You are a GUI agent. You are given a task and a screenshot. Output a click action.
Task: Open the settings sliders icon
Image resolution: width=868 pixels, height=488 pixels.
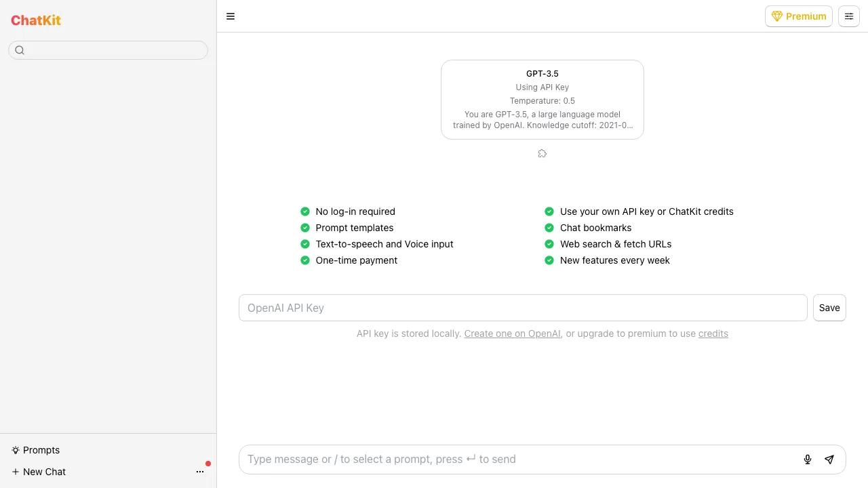pos(849,16)
